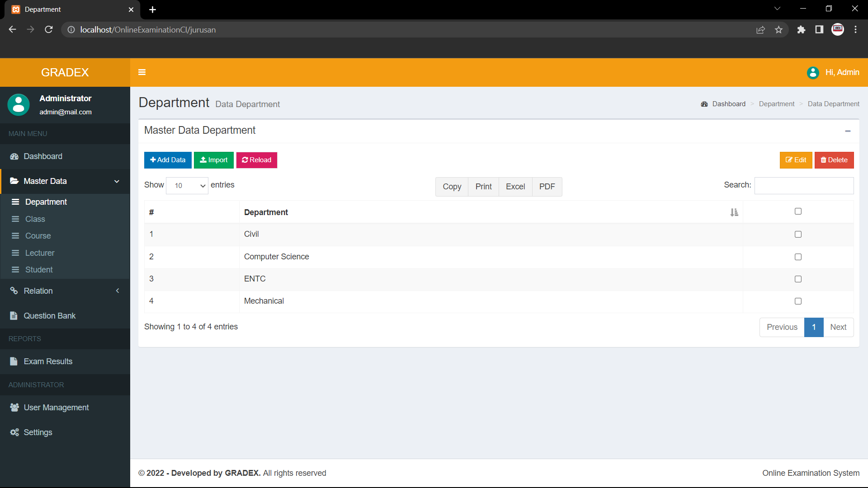Click inside the Search input field
Image resolution: width=868 pixels, height=488 pixels.
[804, 185]
